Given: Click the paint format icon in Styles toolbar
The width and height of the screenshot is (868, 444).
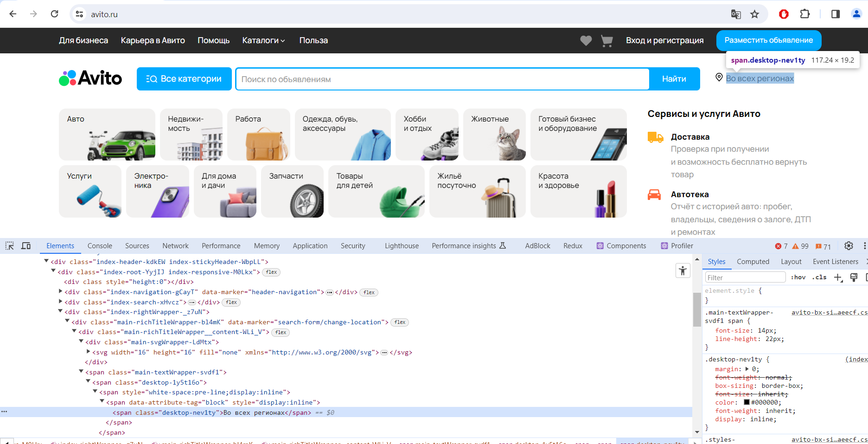Looking at the screenshot, I should (x=854, y=277).
